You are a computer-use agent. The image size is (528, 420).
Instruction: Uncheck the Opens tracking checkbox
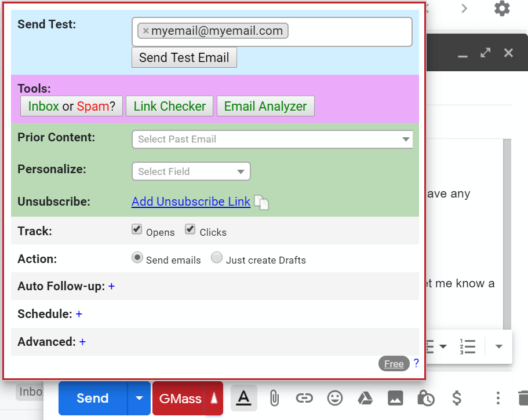coord(137,229)
